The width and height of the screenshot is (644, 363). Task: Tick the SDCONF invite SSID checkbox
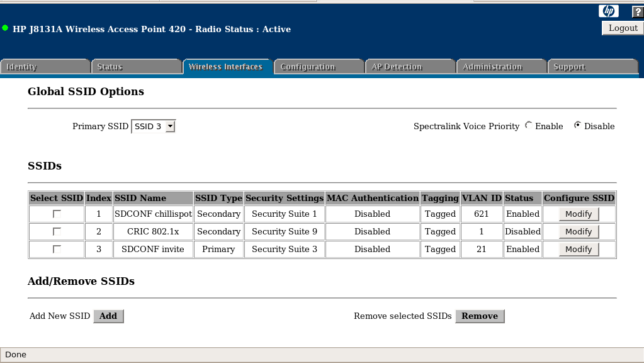tap(57, 250)
